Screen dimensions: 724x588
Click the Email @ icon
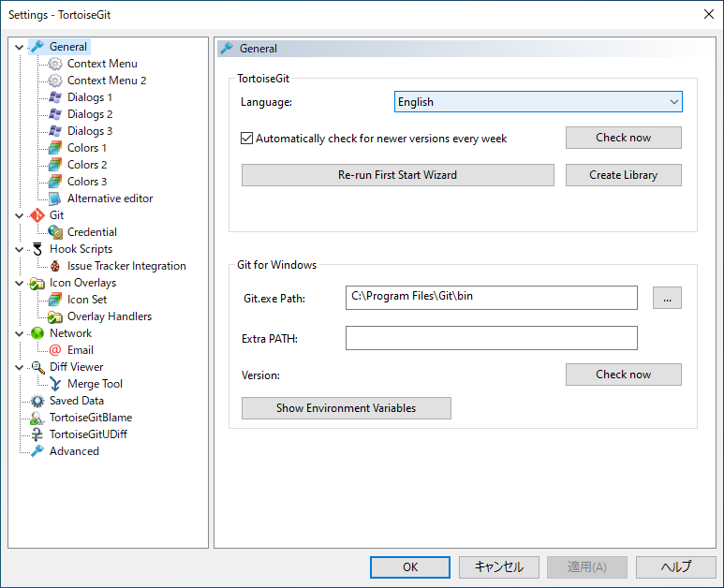click(x=55, y=350)
